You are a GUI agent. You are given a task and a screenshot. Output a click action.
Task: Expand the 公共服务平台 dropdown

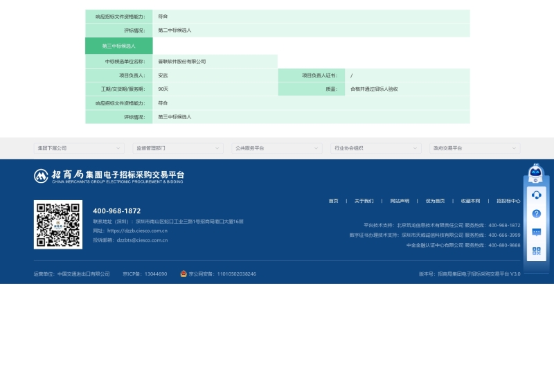(x=277, y=148)
